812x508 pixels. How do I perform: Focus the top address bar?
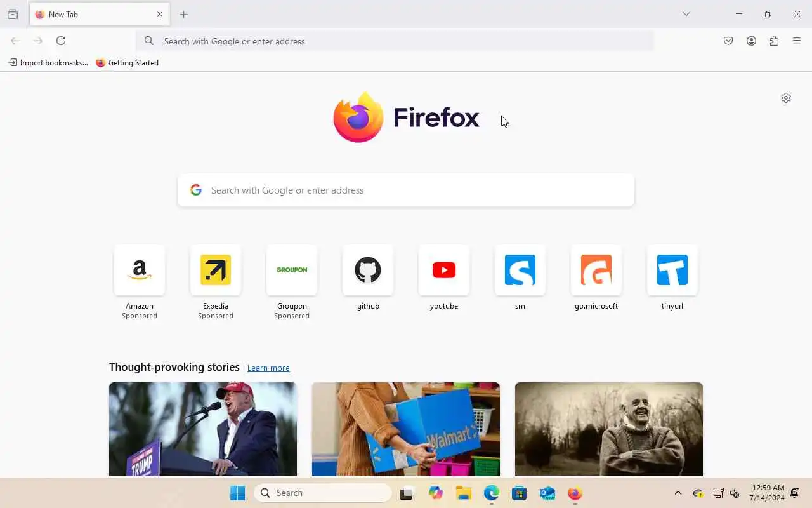click(395, 41)
